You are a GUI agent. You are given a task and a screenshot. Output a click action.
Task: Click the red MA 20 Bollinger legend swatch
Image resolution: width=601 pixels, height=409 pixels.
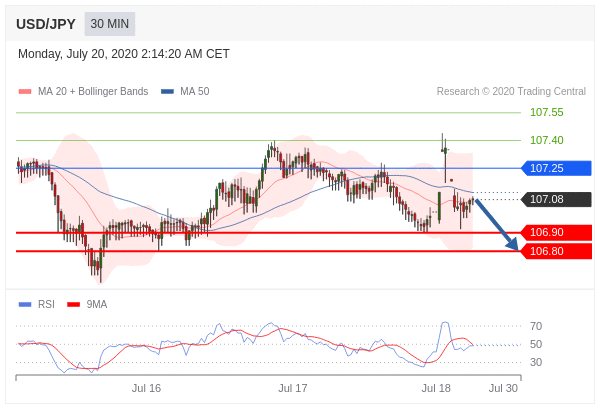(x=25, y=92)
